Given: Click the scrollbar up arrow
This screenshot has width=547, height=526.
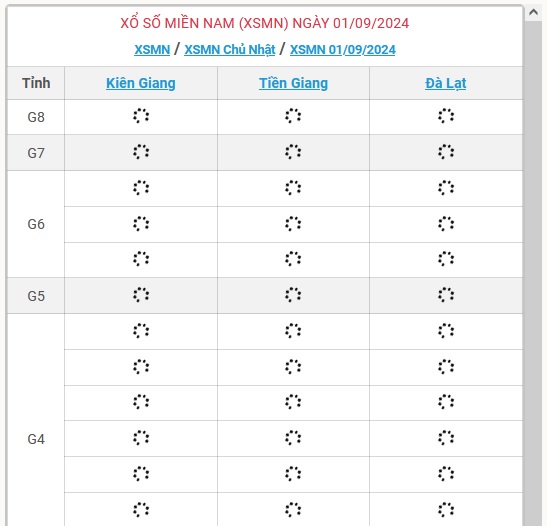Looking at the screenshot, I should coord(533,12).
